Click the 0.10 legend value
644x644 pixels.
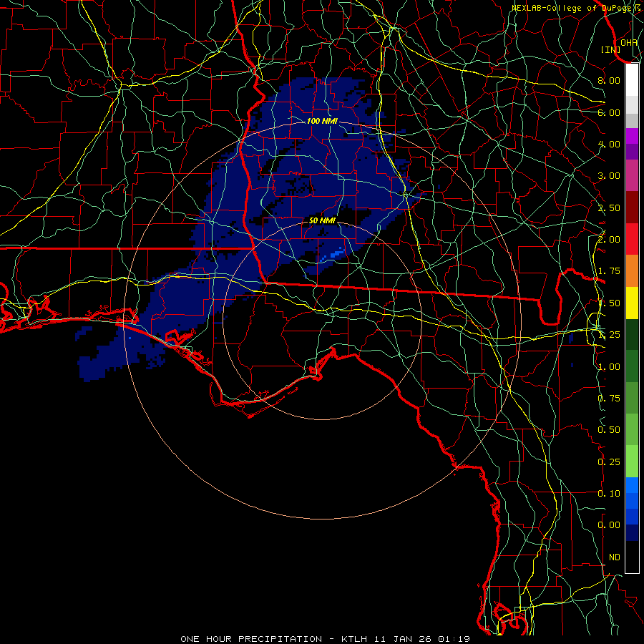tap(609, 494)
